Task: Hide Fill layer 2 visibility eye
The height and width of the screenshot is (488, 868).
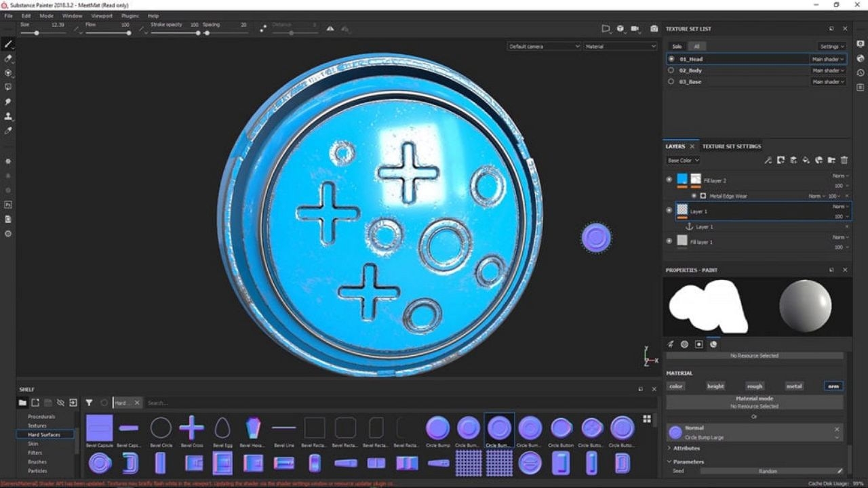Action: pos(669,180)
